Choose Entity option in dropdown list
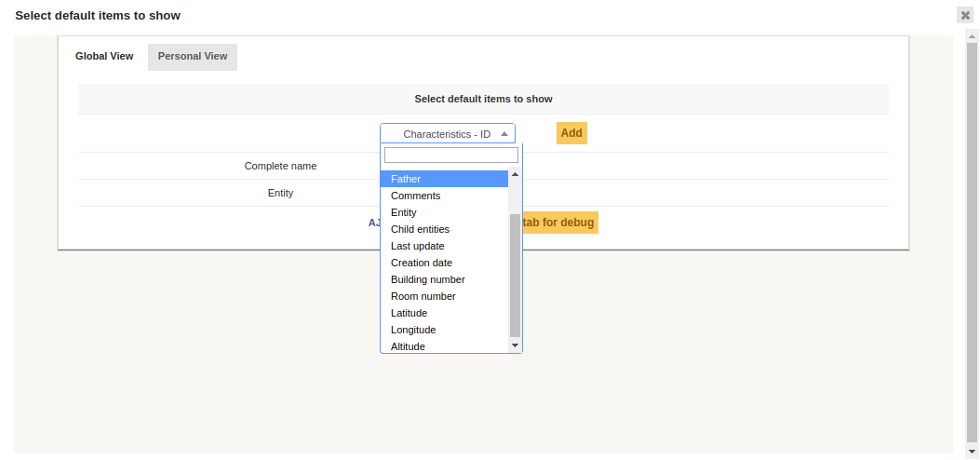Screen dimensions: 980x460 click(444, 212)
